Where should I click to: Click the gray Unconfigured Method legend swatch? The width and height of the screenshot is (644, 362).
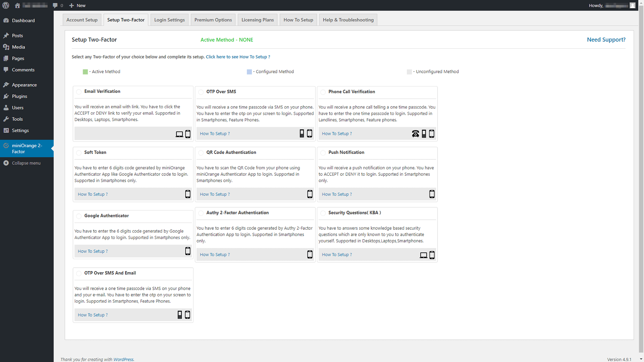pos(409,72)
